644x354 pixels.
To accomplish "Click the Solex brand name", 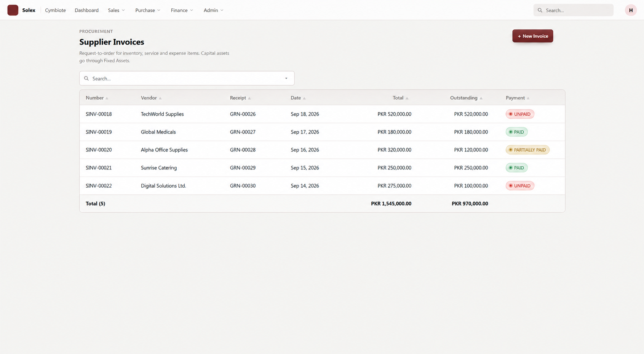I will tap(29, 10).
